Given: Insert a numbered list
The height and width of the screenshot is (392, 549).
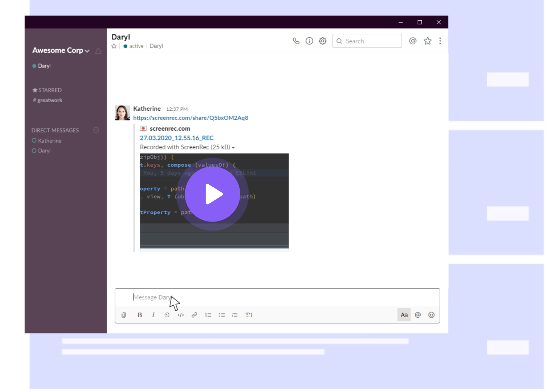Looking at the screenshot, I should [208, 315].
